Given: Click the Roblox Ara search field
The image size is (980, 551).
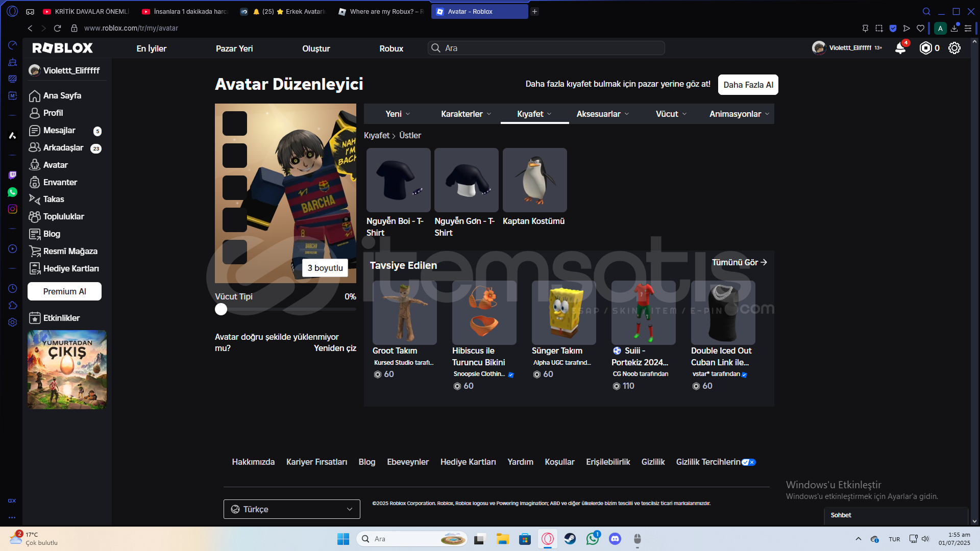Looking at the screenshot, I should (x=546, y=48).
